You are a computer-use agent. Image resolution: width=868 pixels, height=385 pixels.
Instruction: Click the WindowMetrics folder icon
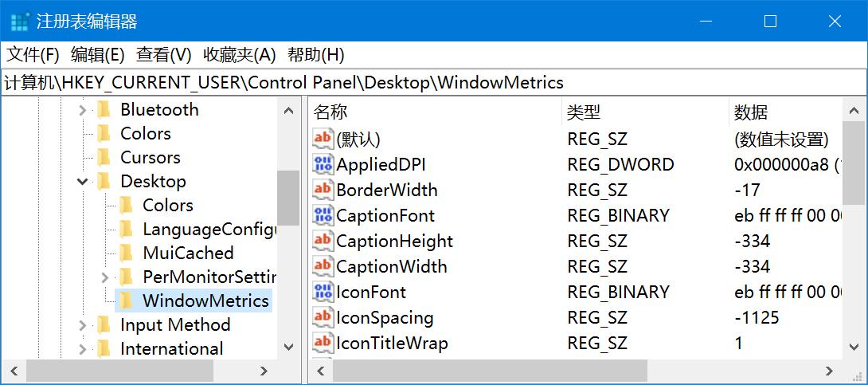(126, 301)
